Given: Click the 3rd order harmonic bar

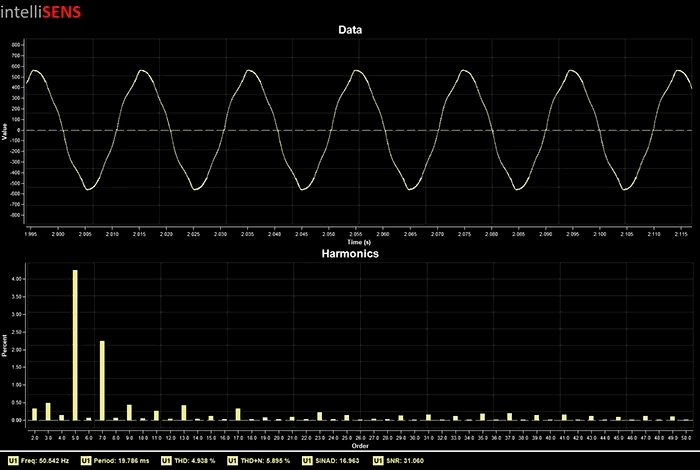Looking at the screenshot, I should click(48, 411).
